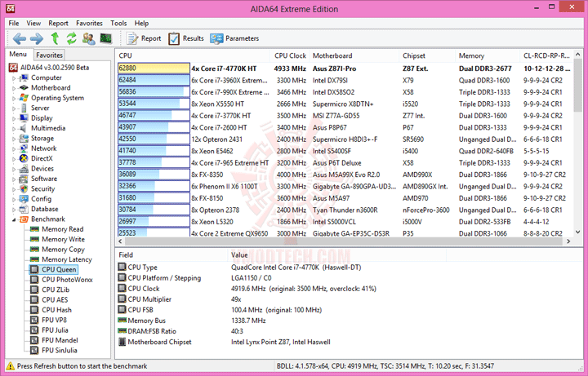This screenshot has width=588, height=376.
Task: Switch to the Favorites tab
Action: [x=49, y=55]
